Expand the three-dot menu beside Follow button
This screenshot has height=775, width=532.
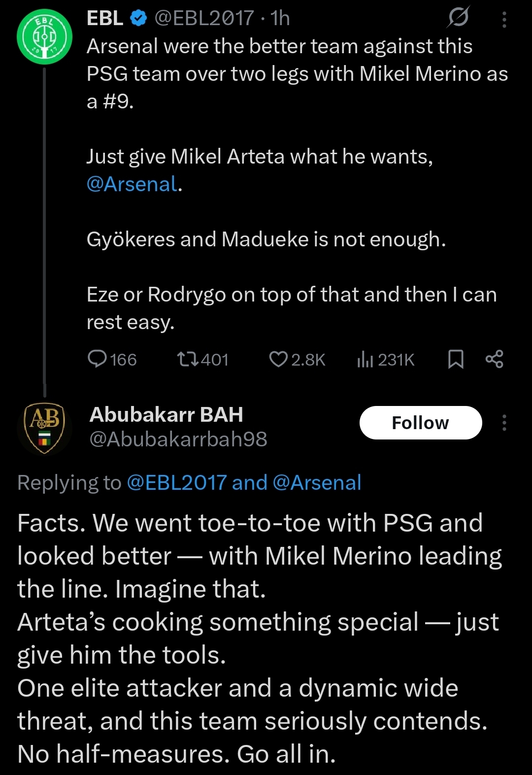click(504, 423)
